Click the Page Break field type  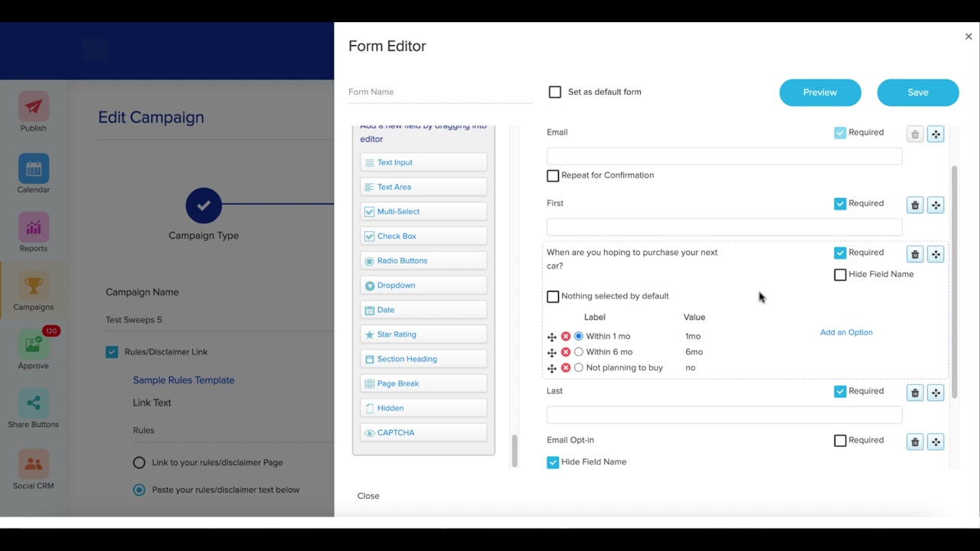(x=423, y=383)
